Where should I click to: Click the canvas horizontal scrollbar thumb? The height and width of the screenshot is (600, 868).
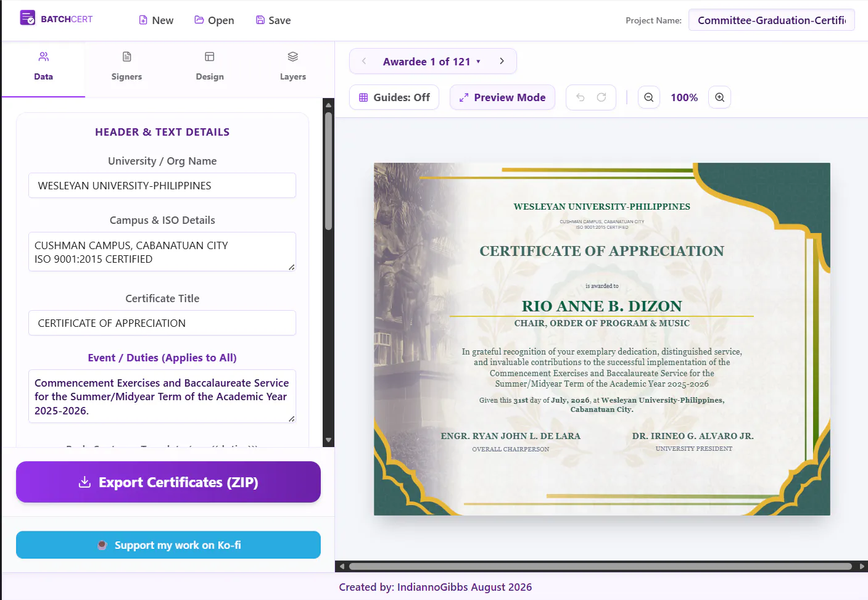(600, 566)
